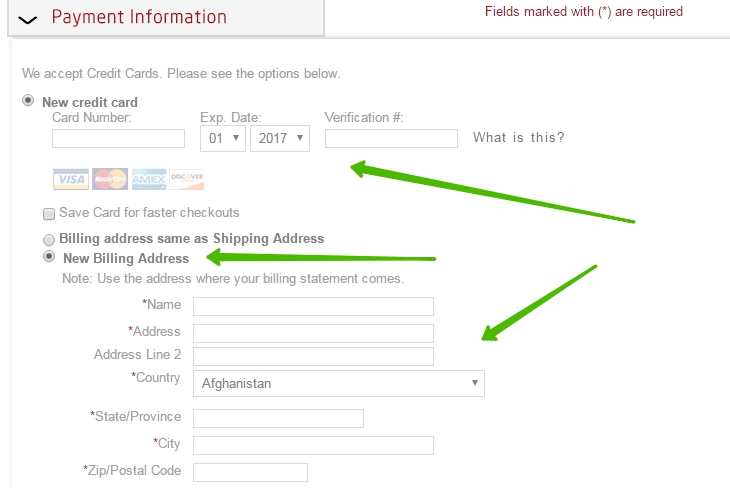Click the MasterCard logo icon
The width and height of the screenshot is (730, 488).
(x=109, y=179)
